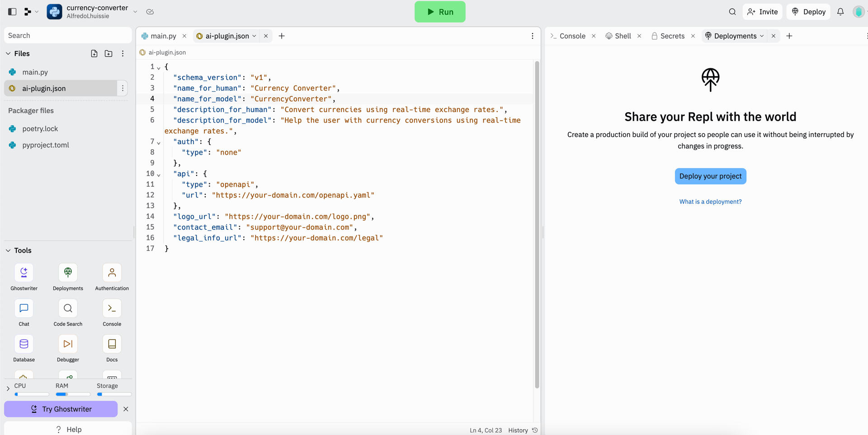Image resolution: width=868 pixels, height=435 pixels.
Task: Expand the resources usage panel
Action: [x=8, y=388]
